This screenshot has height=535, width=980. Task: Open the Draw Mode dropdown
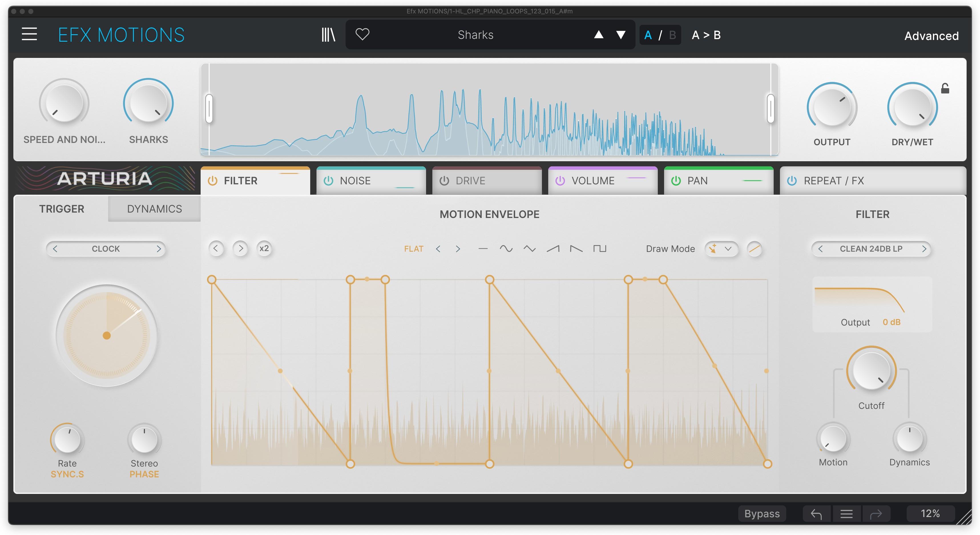[722, 249]
